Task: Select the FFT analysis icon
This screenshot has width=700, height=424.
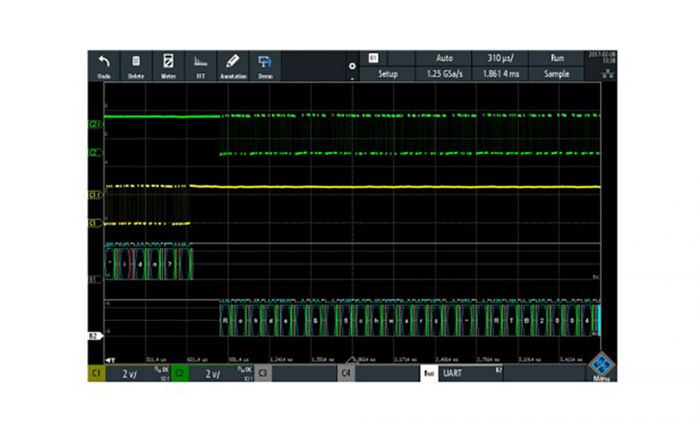Action: coord(200,66)
